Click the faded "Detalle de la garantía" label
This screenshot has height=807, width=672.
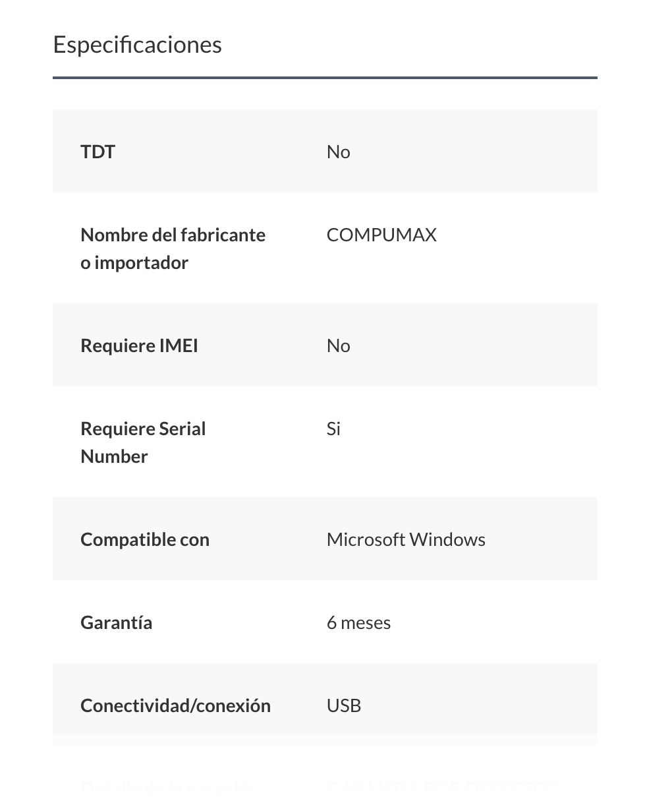click(x=167, y=788)
